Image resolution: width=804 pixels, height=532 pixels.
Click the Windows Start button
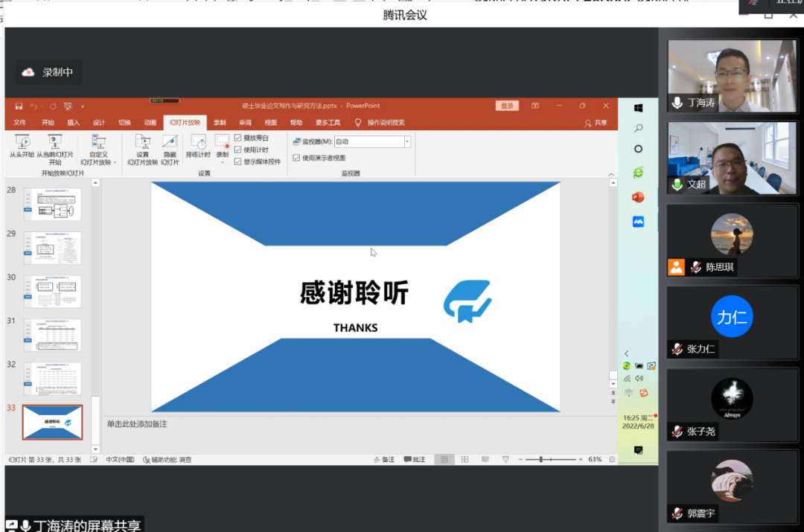(x=638, y=108)
